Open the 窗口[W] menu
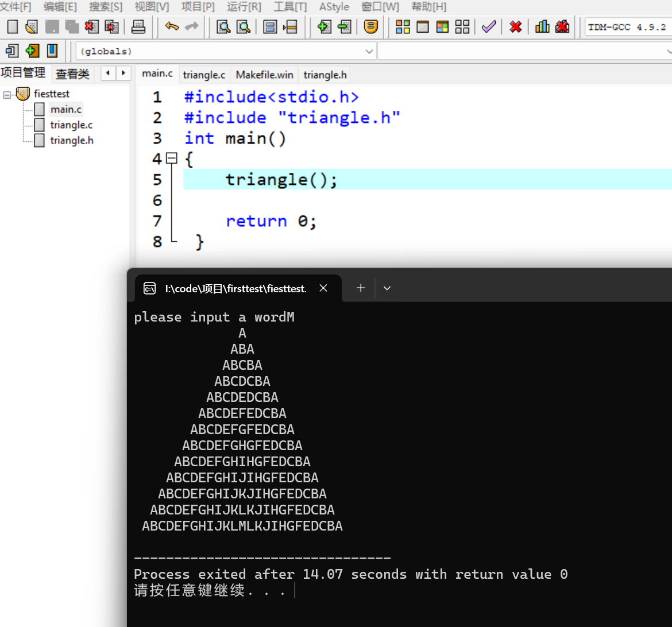This screenshot has width=672, height=627. 380,7
